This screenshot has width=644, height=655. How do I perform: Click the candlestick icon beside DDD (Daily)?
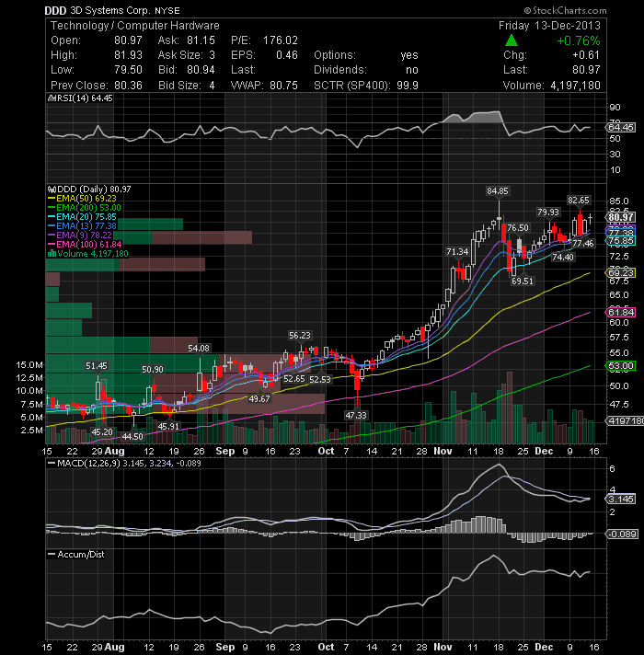tap(52, 190)
